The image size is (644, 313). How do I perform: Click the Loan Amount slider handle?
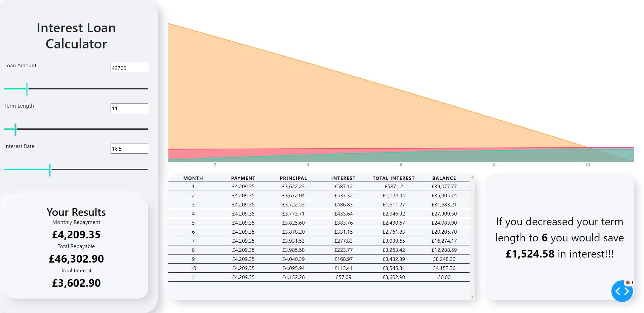click(x=27, y=89)
